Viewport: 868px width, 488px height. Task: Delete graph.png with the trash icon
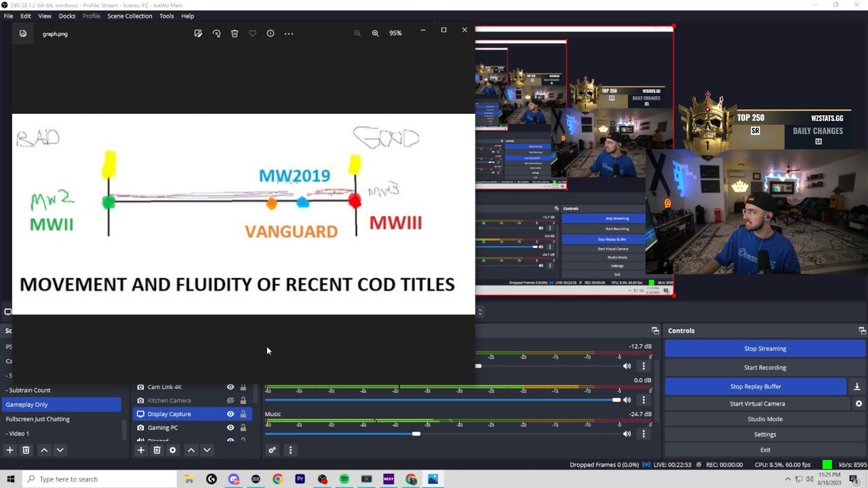click(x=235, y=33)
